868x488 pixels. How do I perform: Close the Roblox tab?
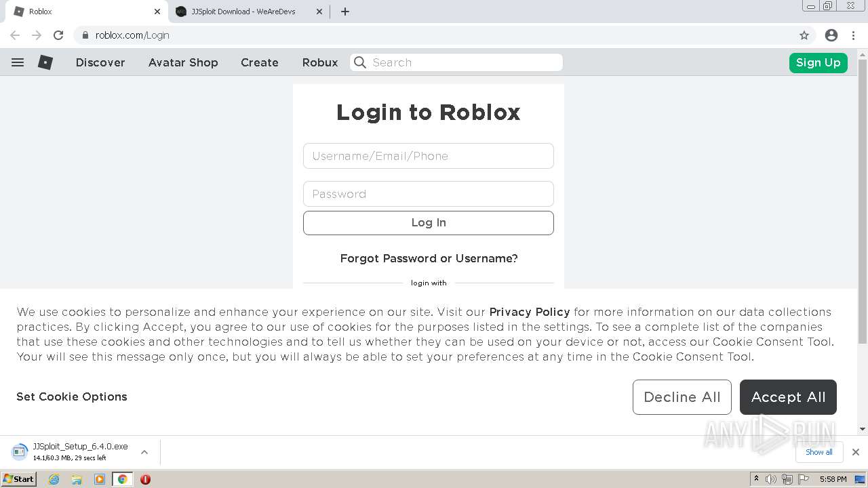click(x=157, y=12)
